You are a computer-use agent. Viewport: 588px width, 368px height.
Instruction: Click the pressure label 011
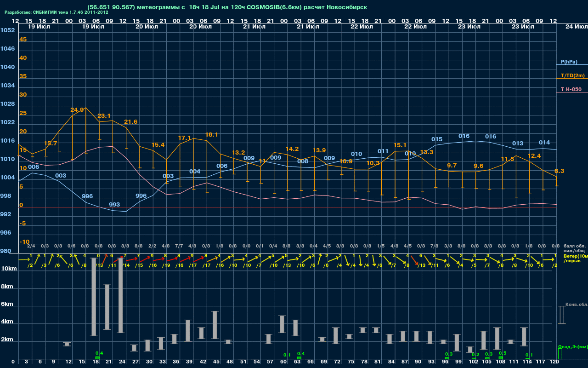pos(383,151)
